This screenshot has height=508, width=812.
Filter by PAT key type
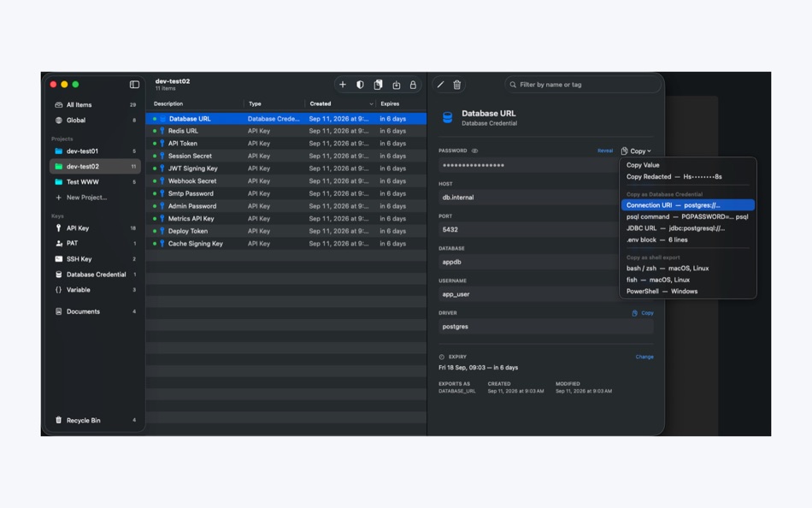95,243
